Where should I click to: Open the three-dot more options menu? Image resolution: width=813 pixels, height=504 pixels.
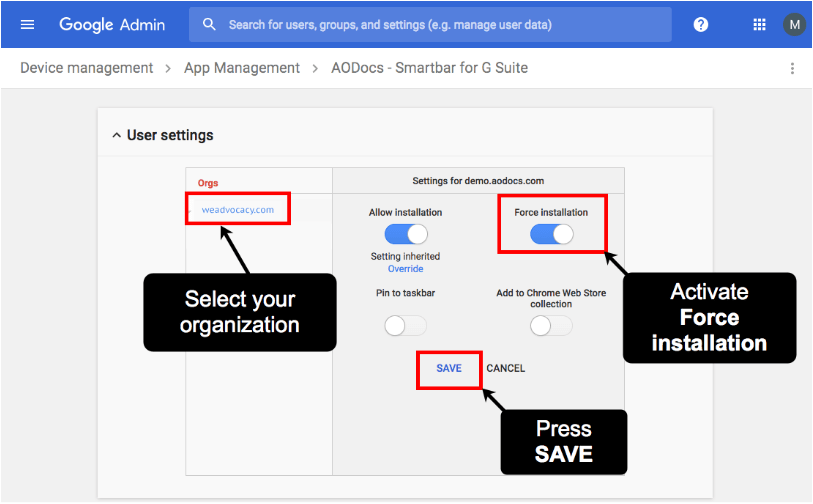[x=792, y=68]
